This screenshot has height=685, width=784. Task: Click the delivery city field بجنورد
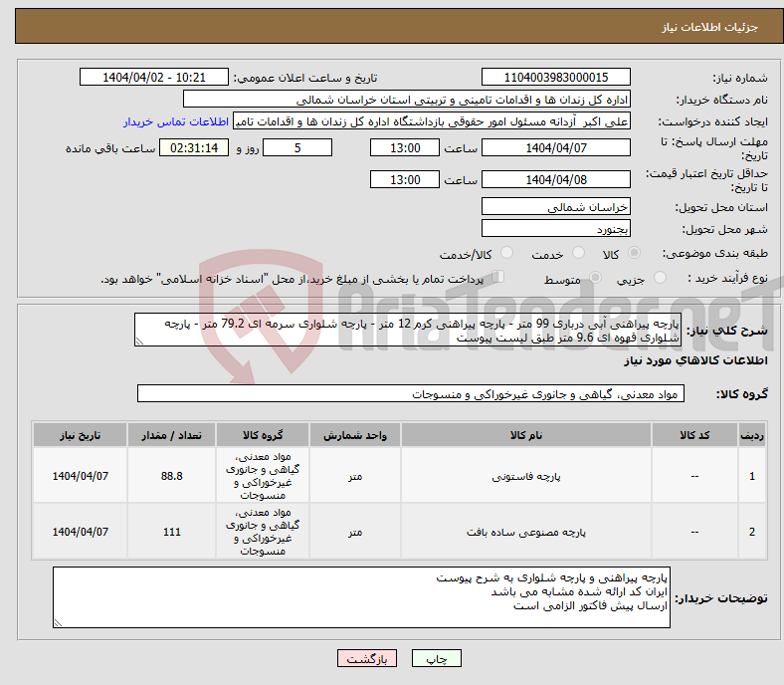pyautogui.click(x=555, y=228)
